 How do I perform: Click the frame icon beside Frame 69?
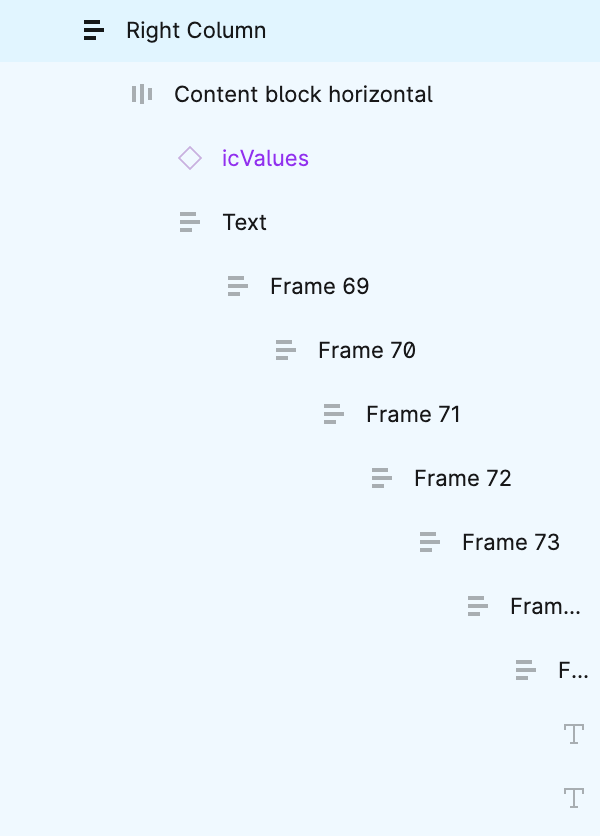coord(237,286)
